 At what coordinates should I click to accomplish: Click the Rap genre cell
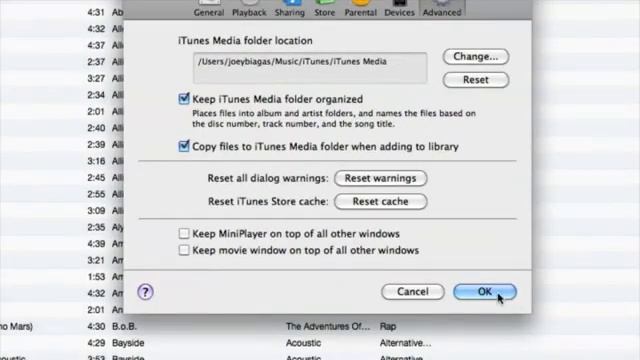[x=388, y=327]
